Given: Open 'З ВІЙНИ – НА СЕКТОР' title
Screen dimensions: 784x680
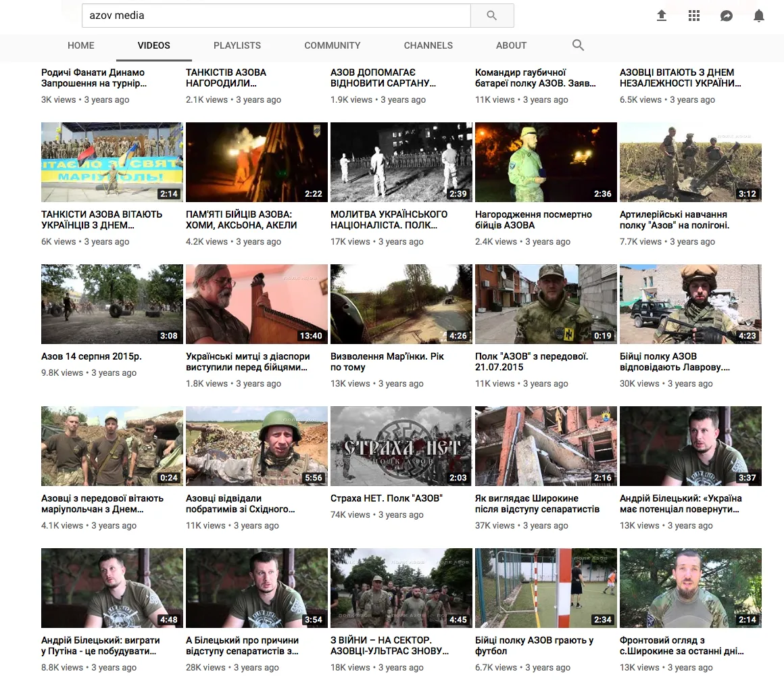Looking at the screenshot, I should (x=390, y=646).
